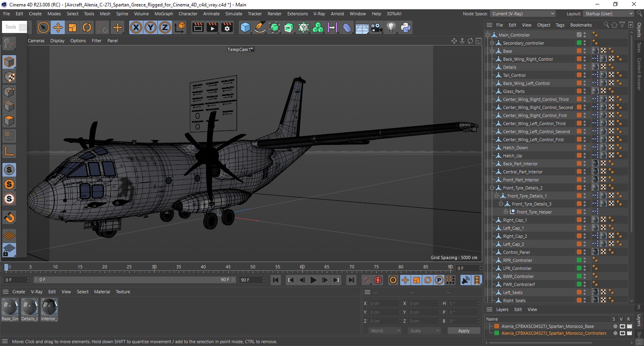This screenshot has width=644, height=346.
Task: Select Hatch_Down object in tree
Action: (515, 148)
